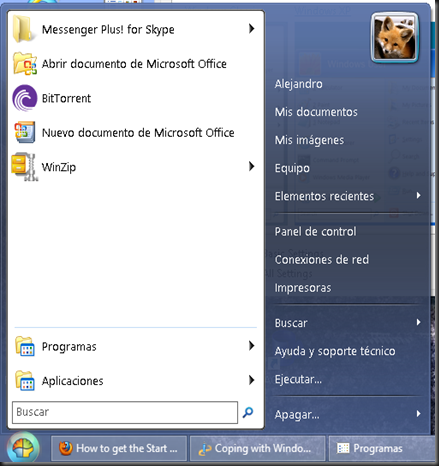This screenshot has height=466, width=439.
Task: Choose Ejecutar...
Action: click(x=298, y=379)
